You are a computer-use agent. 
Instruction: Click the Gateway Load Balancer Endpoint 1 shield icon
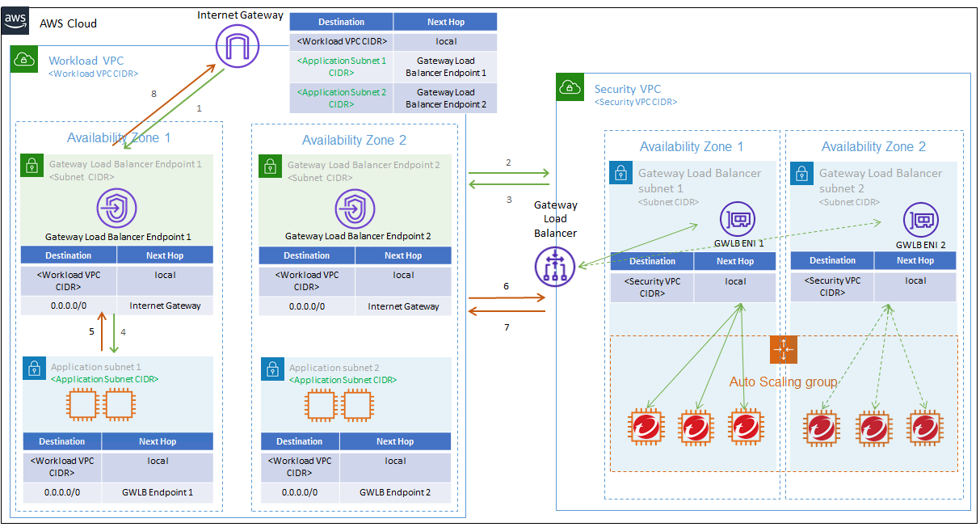117,209
